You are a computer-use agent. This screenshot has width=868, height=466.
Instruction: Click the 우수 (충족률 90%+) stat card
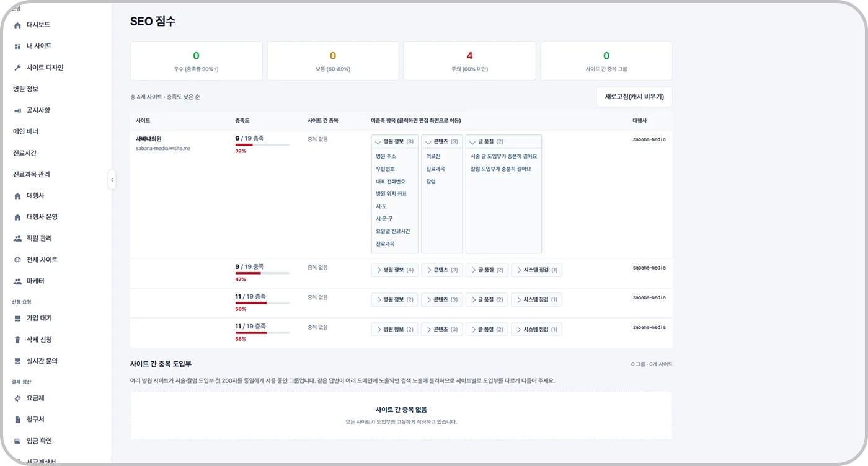[x=196, y=61]
